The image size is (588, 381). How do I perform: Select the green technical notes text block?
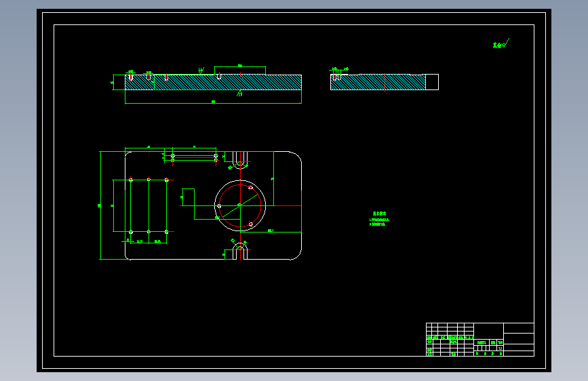point(379,219)
